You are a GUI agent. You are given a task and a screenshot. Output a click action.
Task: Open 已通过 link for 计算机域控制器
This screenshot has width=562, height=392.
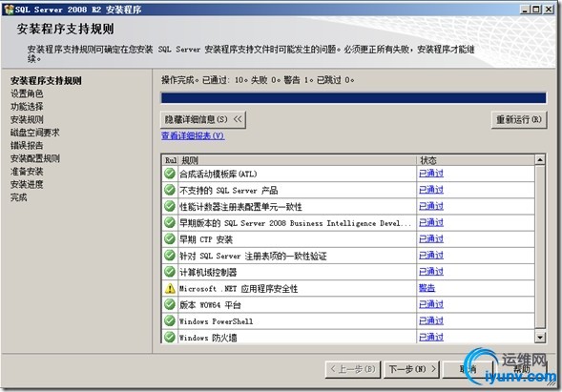(431, 272)
